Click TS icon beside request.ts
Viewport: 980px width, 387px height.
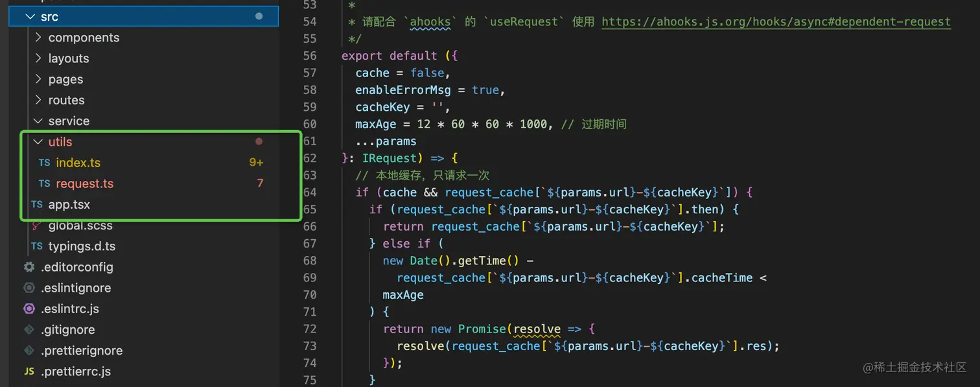44,183
